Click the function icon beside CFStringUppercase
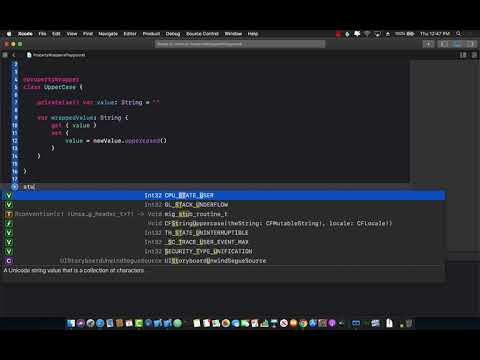Viewport: 480px width, 360px height. pyautogui.click(x=9, y=224)
